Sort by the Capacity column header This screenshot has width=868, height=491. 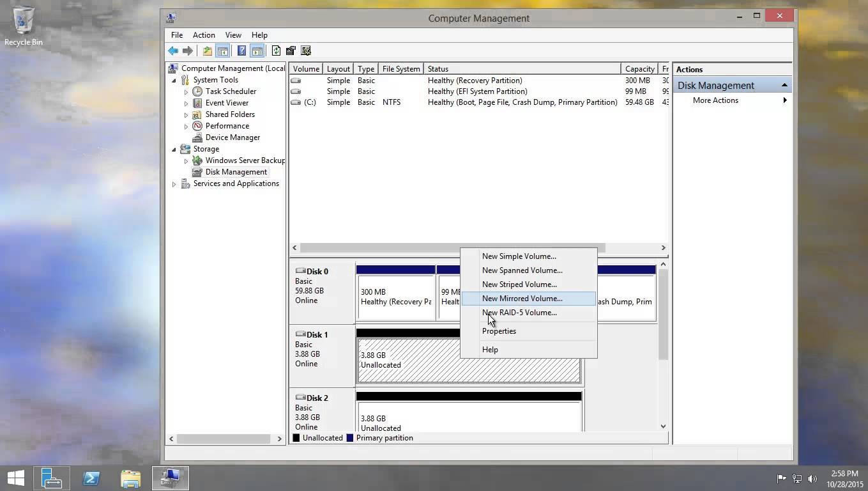[x=639, y=69]
